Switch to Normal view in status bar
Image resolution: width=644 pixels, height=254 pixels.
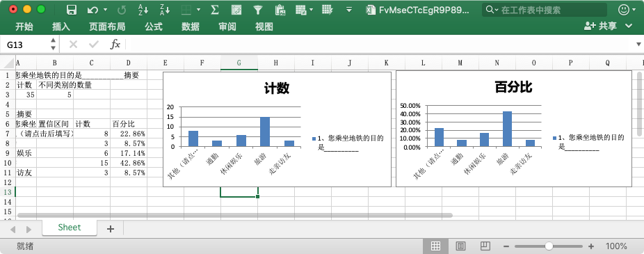(x=435, y=246)
